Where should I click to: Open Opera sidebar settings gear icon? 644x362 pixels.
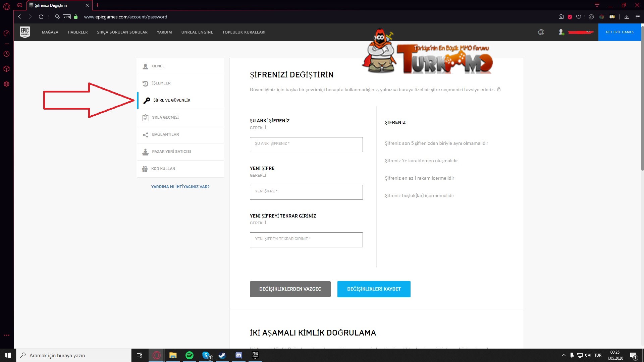tap(6, 84)
